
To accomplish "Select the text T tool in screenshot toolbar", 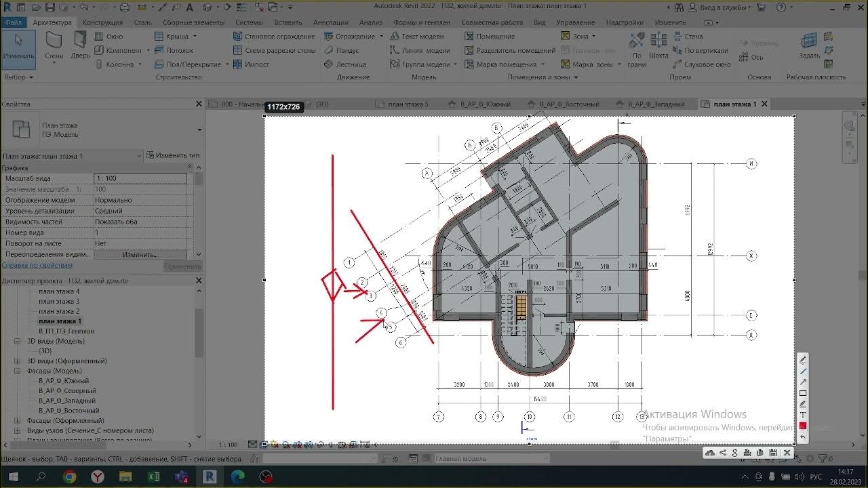I will pos(803,414).
